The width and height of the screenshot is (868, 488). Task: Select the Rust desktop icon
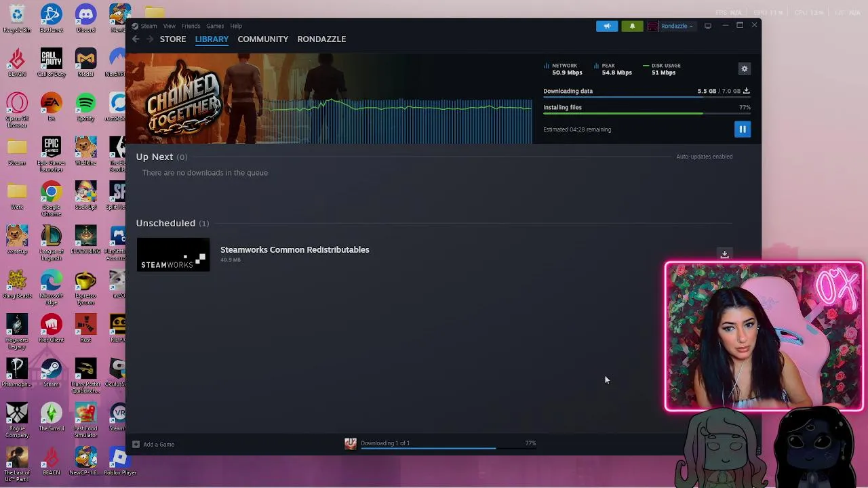coord(85,329)
